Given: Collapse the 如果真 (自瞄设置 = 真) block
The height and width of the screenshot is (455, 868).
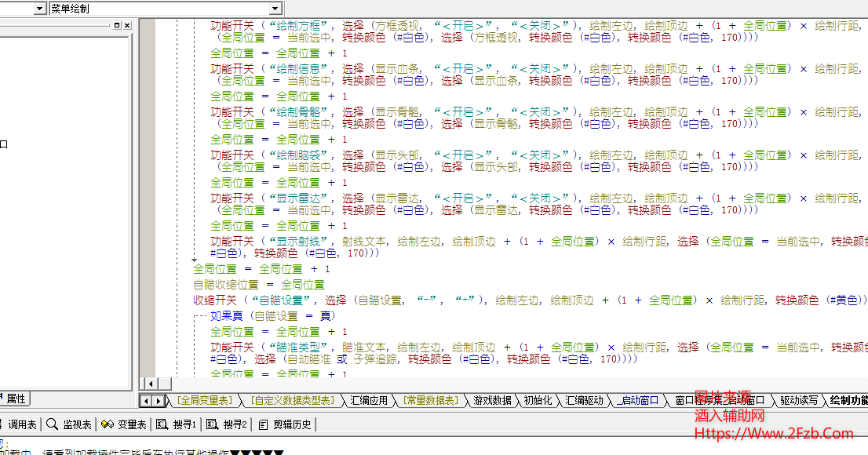Looking at the screenshot, I should click(x=196, y=316).
